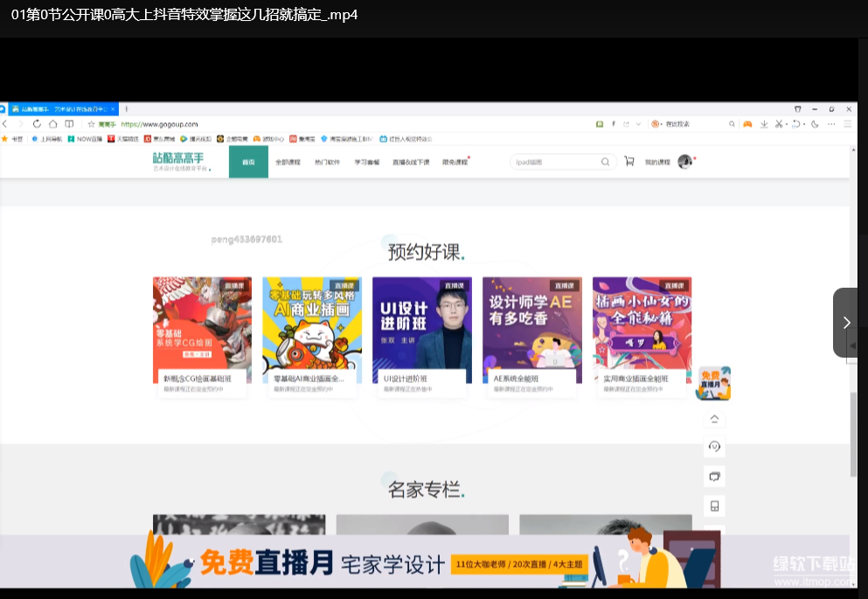
Task: Click the browser home icon
Action: point(52,124)
